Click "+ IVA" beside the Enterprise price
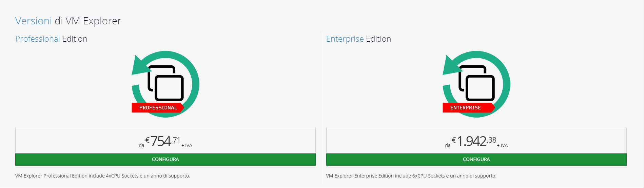The image size is (644, 188). 502,145
